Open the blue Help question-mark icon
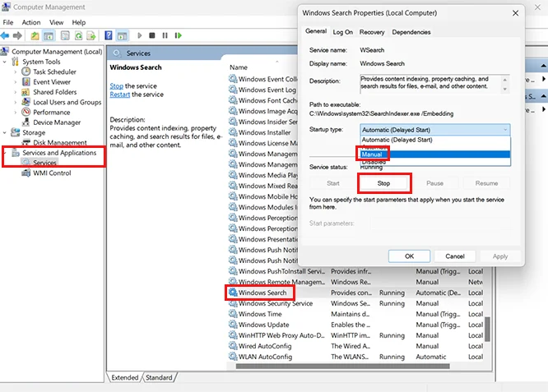 [x=109, y=35]
